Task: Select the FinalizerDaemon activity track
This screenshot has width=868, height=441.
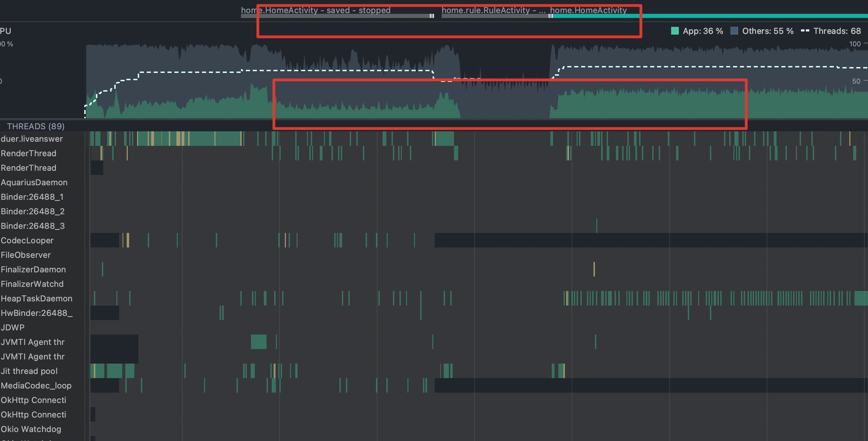Action: [33, 269]
